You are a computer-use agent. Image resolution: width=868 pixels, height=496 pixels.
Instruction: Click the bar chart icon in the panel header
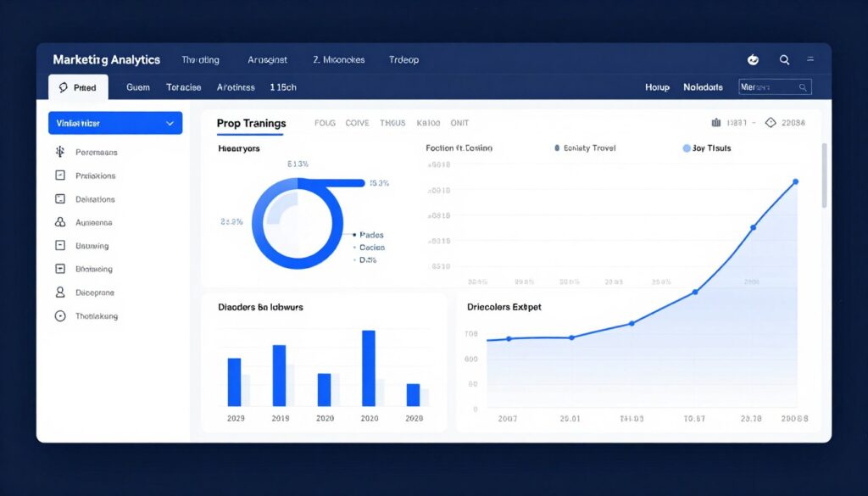tap(715, 123)
